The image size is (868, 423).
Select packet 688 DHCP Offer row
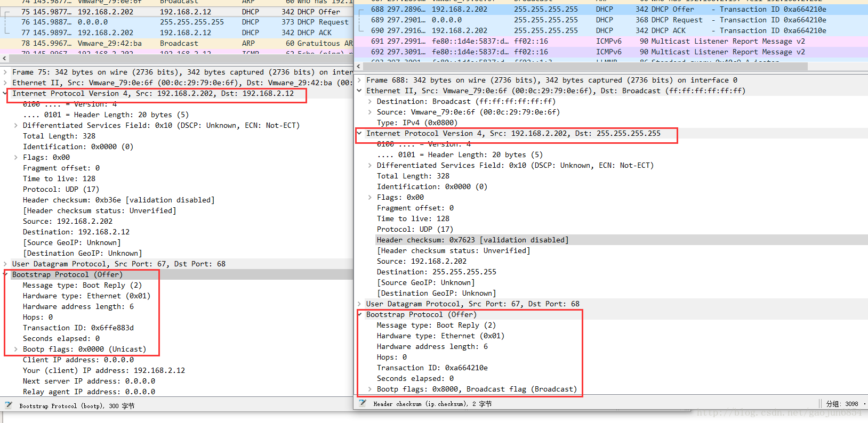coord(611,9)
